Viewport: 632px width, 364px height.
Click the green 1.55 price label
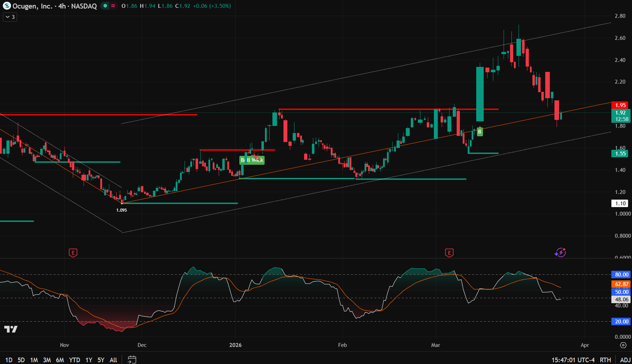point(620,153)
